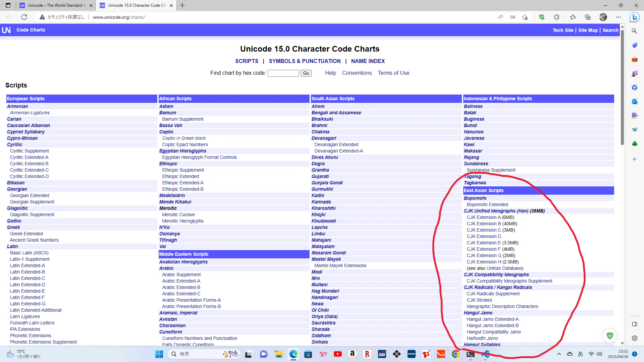Open Outlook in the Edge sidebar
Viewport: 644px width, 362px height.
tap(634, 101)
